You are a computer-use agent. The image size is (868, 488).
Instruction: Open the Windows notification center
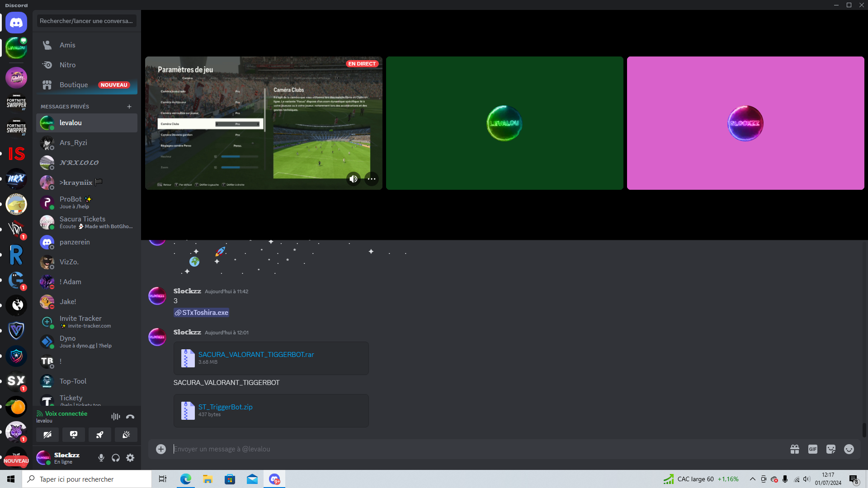click(854, 479)
